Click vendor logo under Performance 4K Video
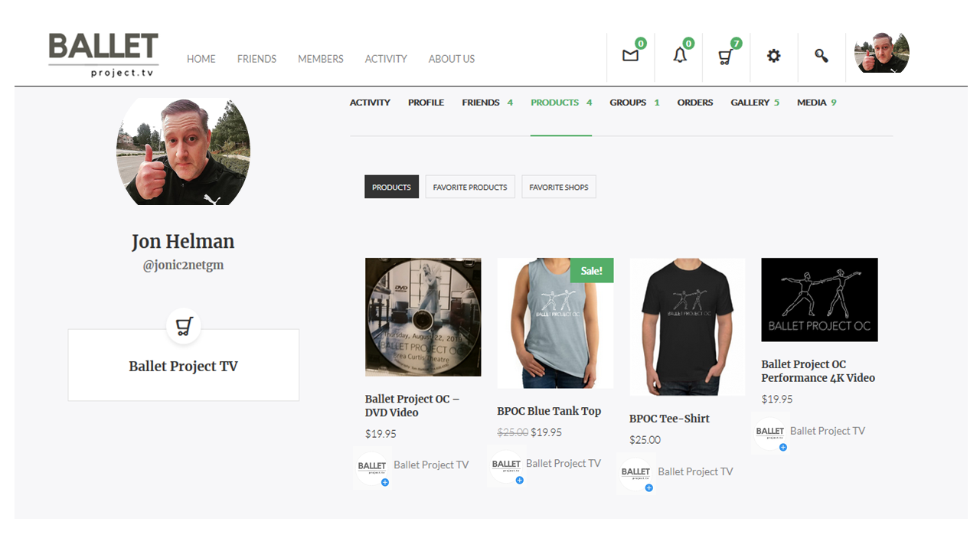Screen dimensions: 980x551 click(x=769, y=433)
